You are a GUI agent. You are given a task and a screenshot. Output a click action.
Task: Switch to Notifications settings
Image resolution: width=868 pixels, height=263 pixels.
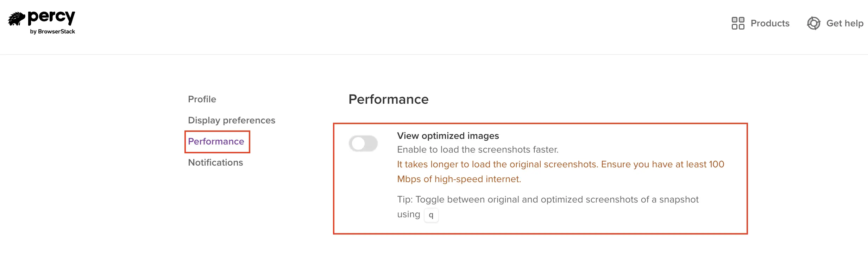coord(215,162)
